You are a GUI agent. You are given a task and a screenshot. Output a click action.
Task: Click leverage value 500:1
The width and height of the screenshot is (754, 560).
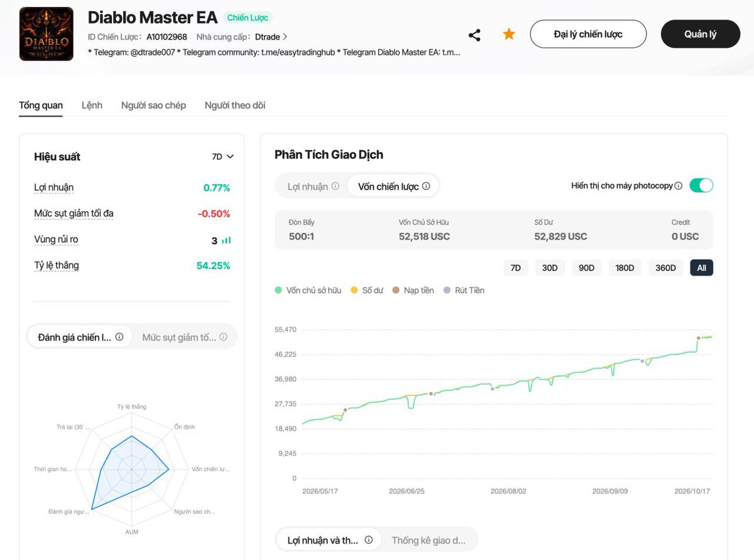[x=302, y=236]
